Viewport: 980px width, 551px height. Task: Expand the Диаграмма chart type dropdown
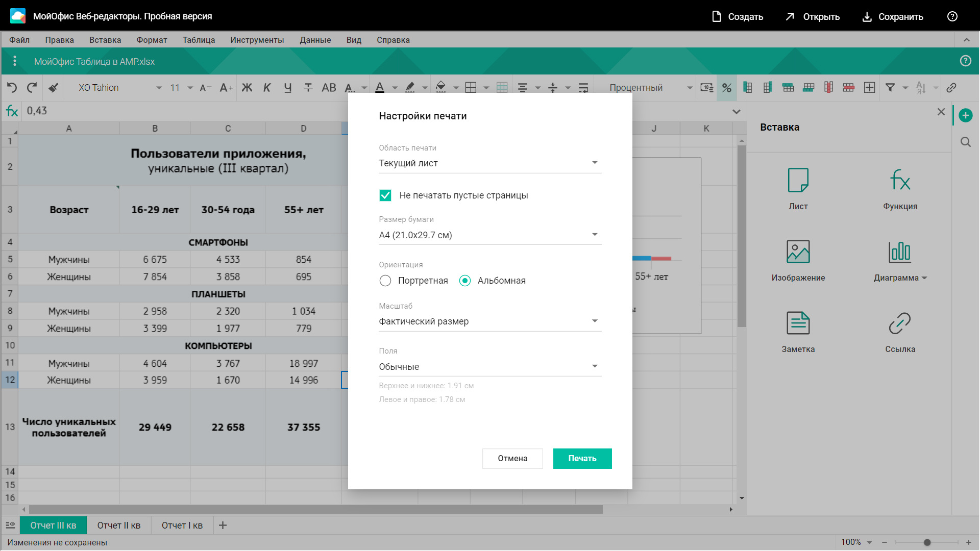[924, 278]
